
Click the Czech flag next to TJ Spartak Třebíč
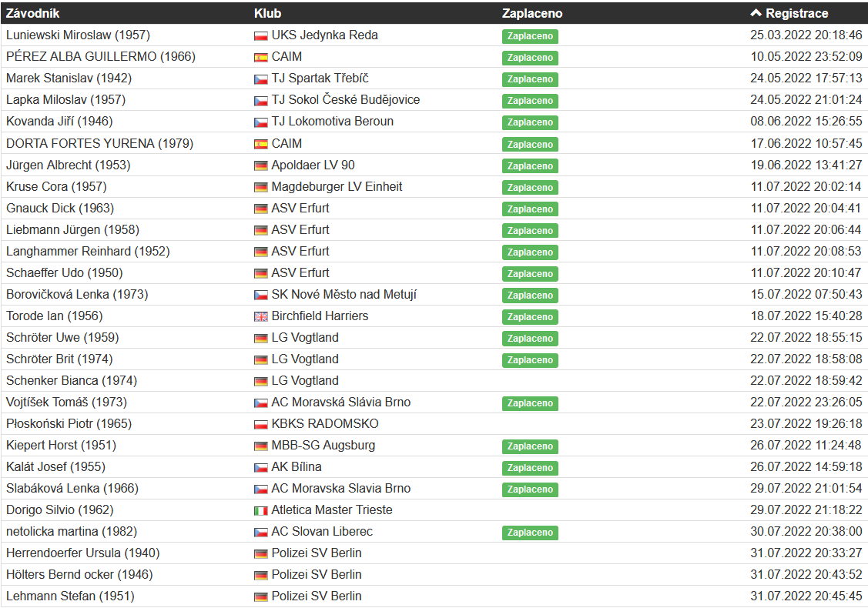[261, 80]
